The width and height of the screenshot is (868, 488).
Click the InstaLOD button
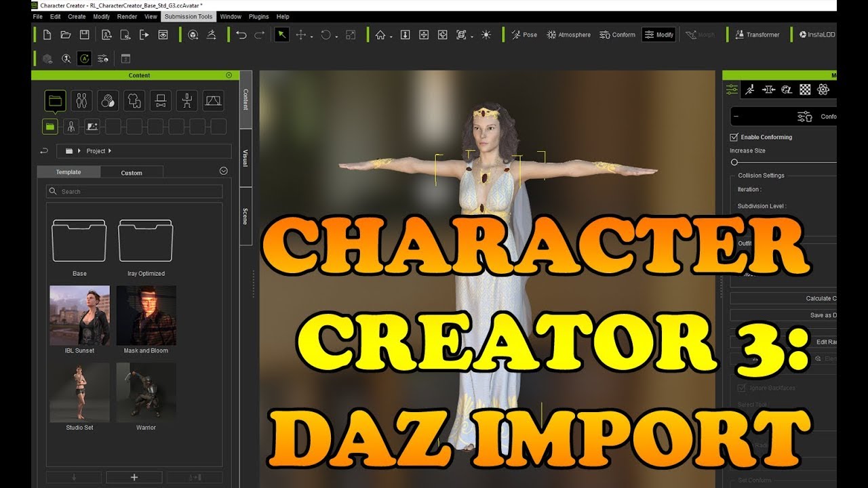point(816,35)
